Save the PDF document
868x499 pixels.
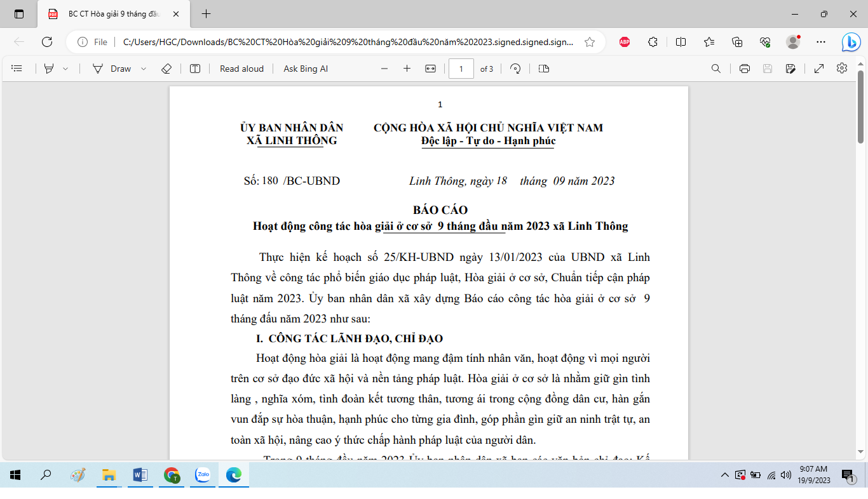click(x=768, y=69)
